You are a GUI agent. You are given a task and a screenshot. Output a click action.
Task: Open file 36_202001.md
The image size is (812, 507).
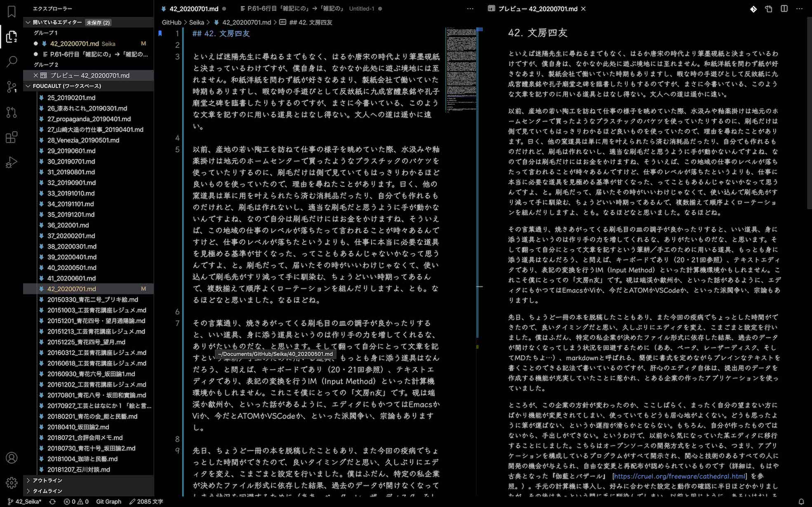pos(68,225)
